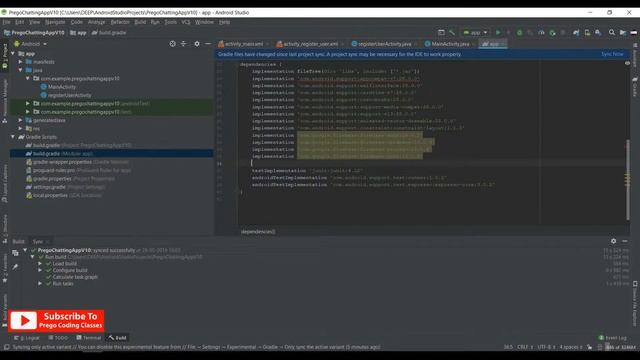Click the Collapse All icon in Project panel

pos(184,44)
